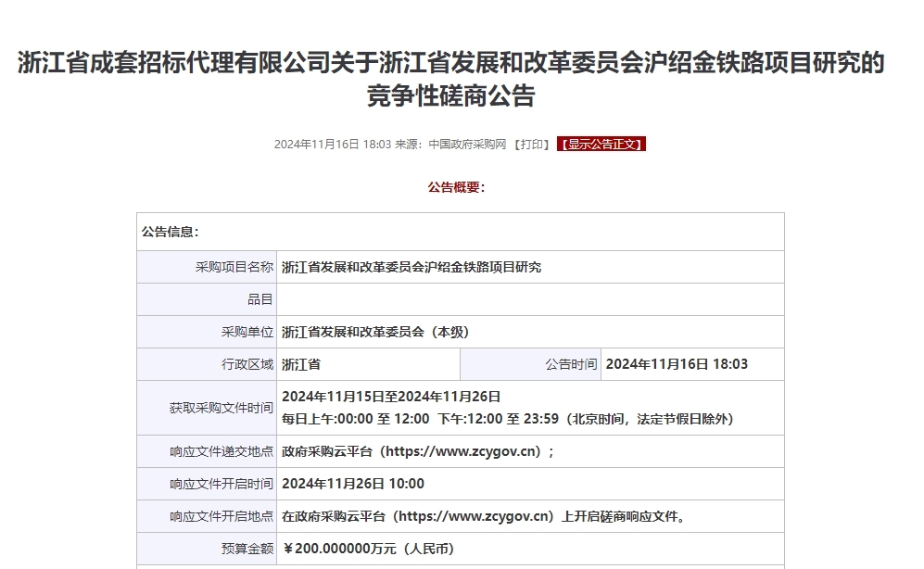Click the 公告信息 table header row
The height and width of the screenshot is (569, 924).
click(460, 233)
